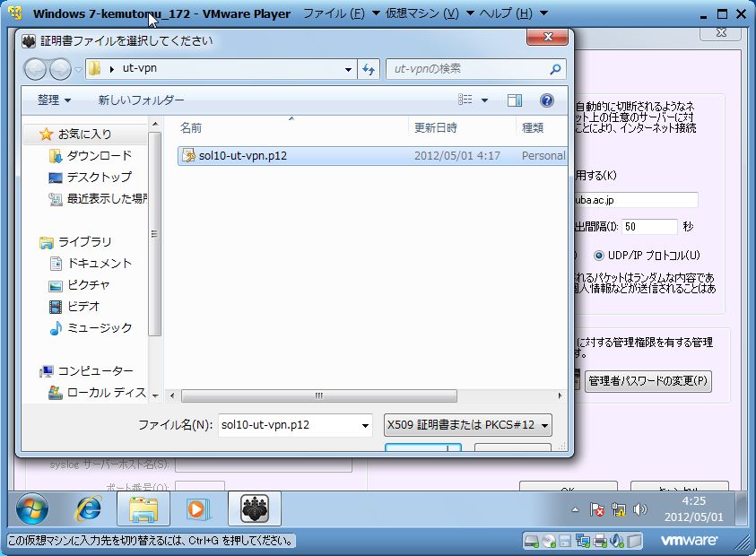This screenshot has height=556, width=756.
Task: Click the Forward navigation arrow in file dialog
Action: pos(60,69)
